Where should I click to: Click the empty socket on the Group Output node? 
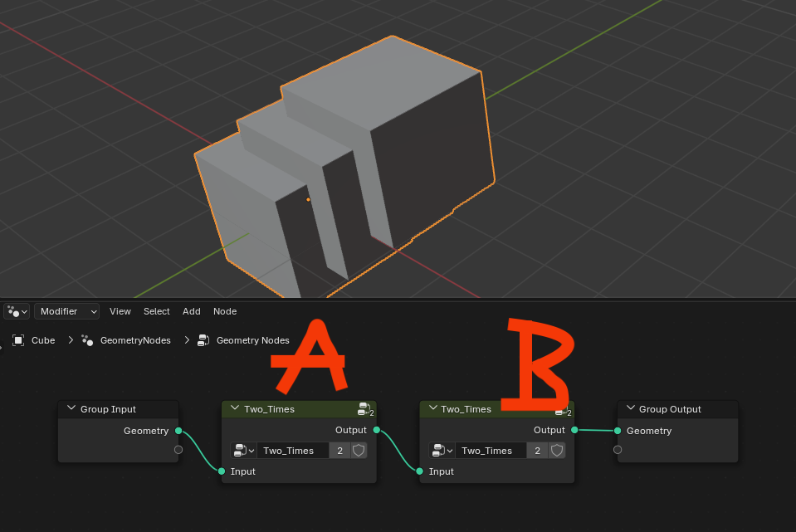(x=618, y=450)
